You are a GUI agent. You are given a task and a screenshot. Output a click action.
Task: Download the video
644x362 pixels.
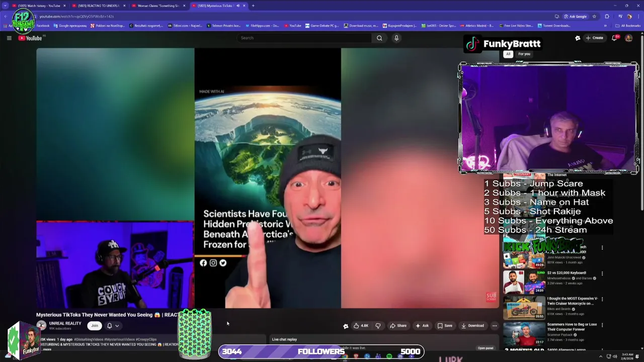click(x=472, y=325)
